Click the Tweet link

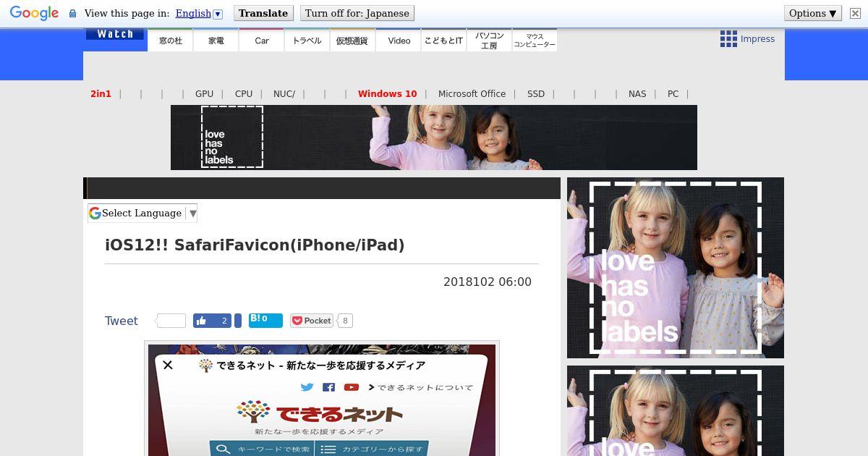tap(121, 321)
